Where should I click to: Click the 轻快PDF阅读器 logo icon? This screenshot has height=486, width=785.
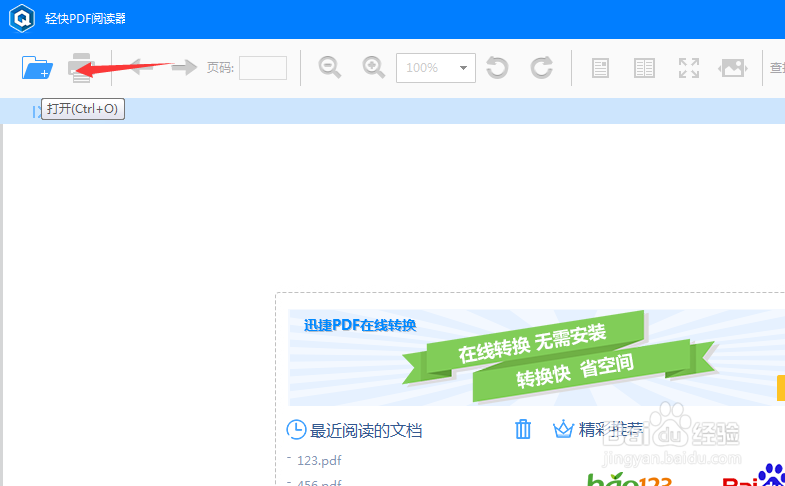[x=22, y=19]
